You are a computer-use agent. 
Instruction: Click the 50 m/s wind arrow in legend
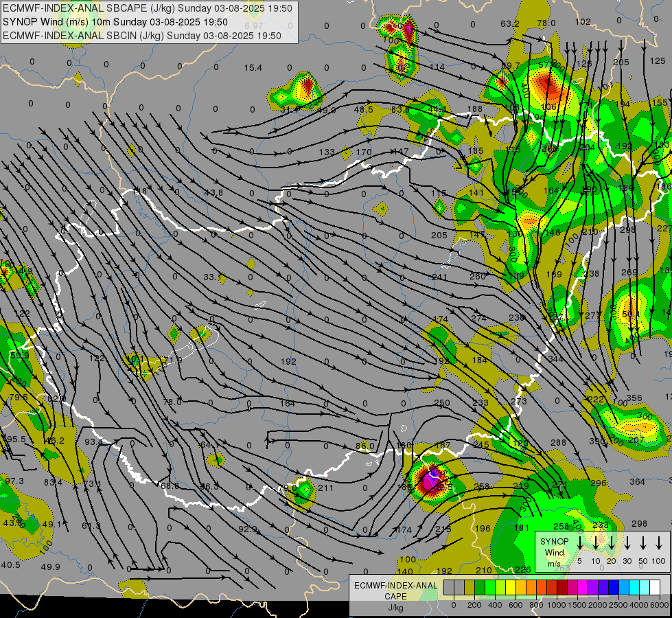[643, 542]
